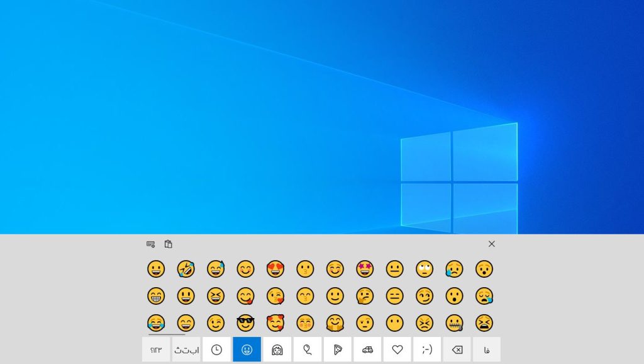The height and width of the screenshot is (364, 644).
Task: Pick the hugging face emoji
Action: coord(335,323)
